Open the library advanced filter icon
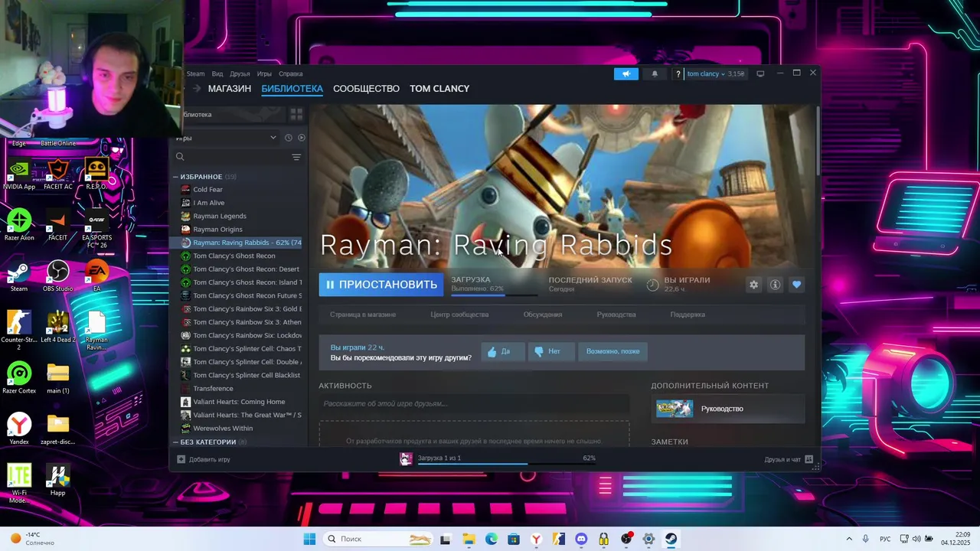Screen dimensions: 980x551 point(296,157)
